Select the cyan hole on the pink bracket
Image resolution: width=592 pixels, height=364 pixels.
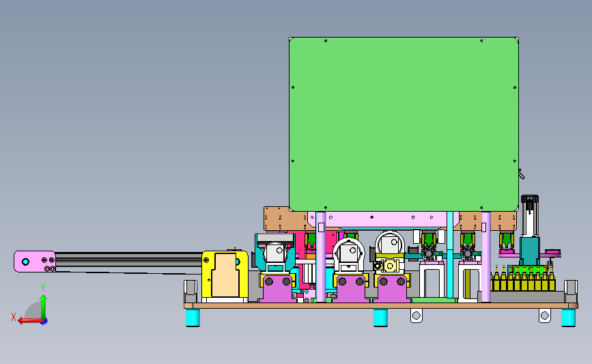(x=25, y=262)
